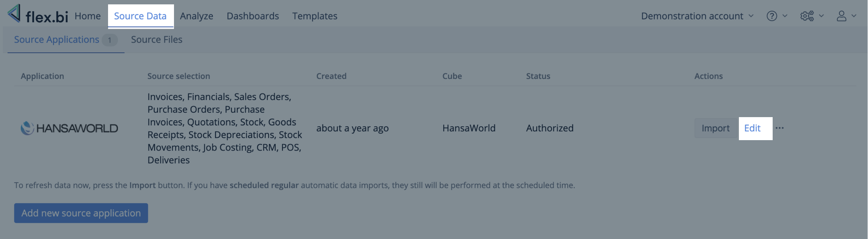The width and height of the screenshot is (868, 239).
Task: Expand the chevron beside the user icon
Action: coord(854,16)
